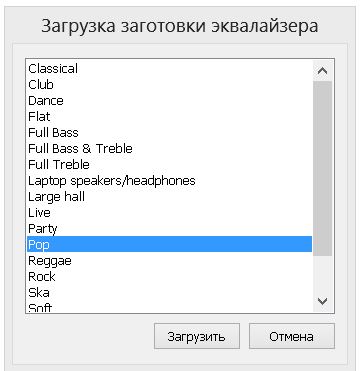Click the Отмена button
The width and height of the screenshot is (361, 371).
click(292, 336)
